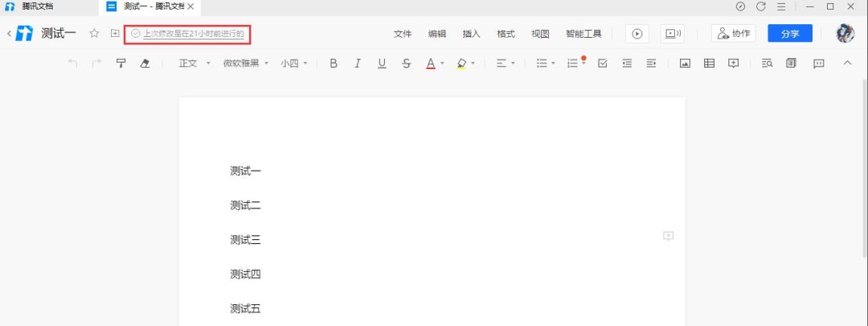Click the compass icon in title bar
868x326 pixels.
pos(741,6)
